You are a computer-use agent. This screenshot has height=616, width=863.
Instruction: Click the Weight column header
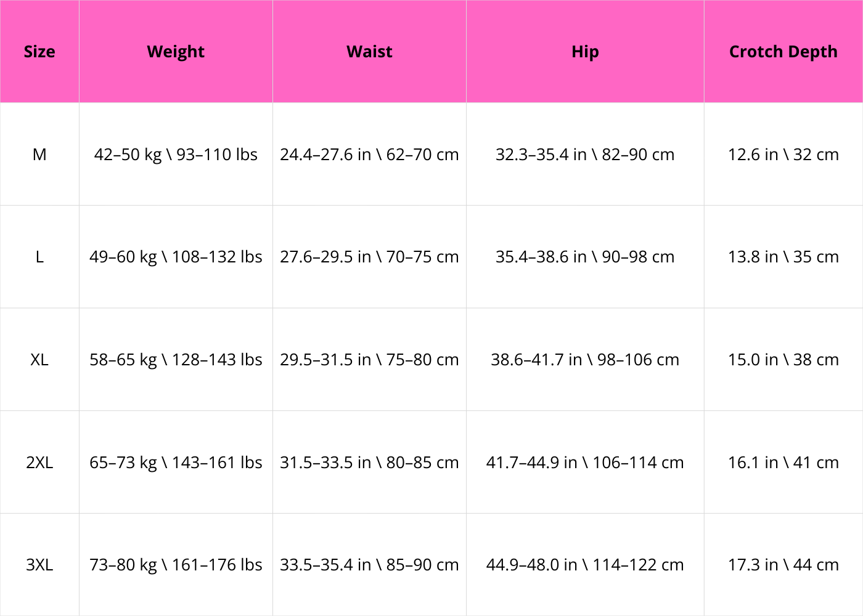click(176, 52)
